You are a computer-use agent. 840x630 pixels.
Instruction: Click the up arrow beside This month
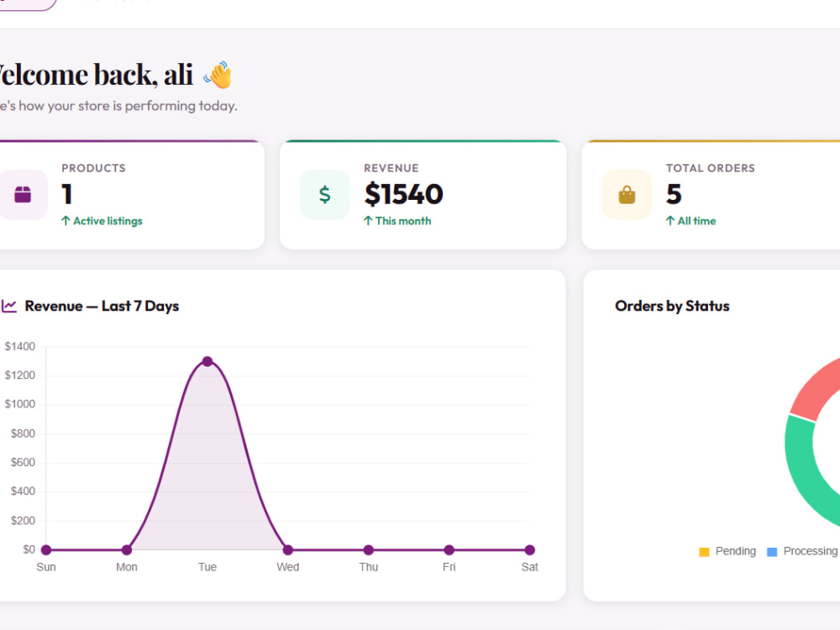368,221
